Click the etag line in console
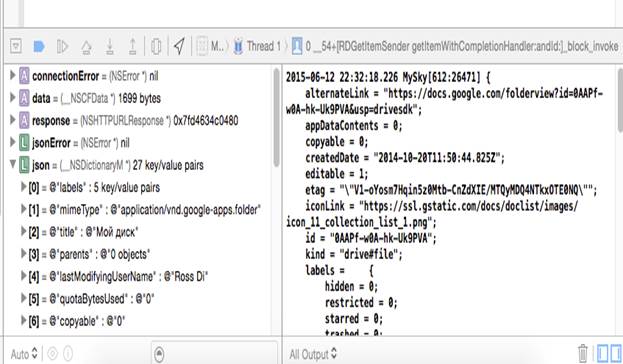Screen dimensions: 623x364 tap(451, 190)
